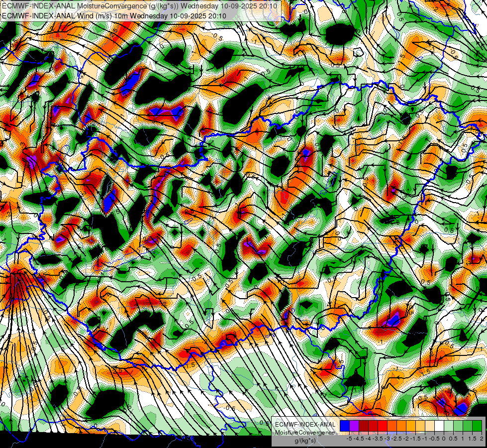Click ECMWF-INDEX-ANAL label in the legend box

[305, 425]
